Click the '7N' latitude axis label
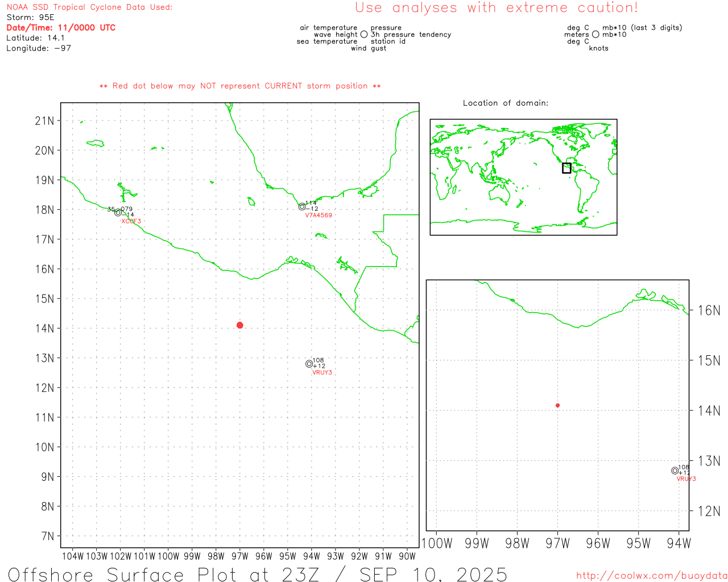 (47, 536)
